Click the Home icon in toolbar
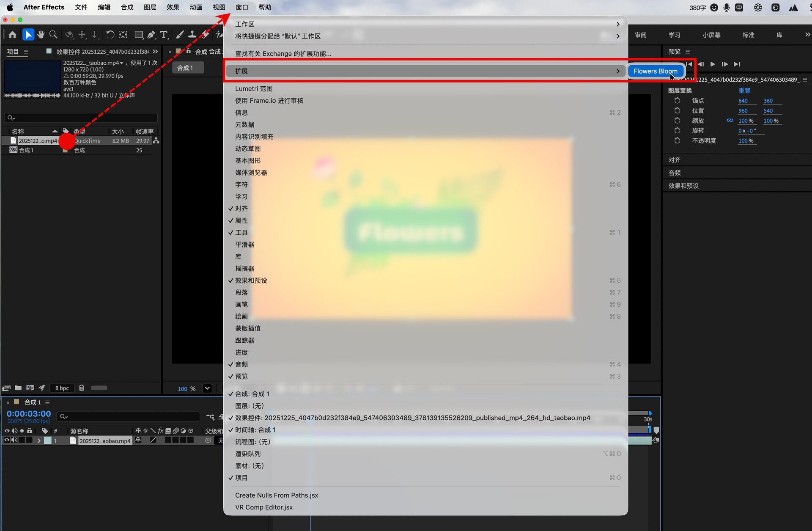The width and height of the screenshot is (812, 531). tap(13, 35)
